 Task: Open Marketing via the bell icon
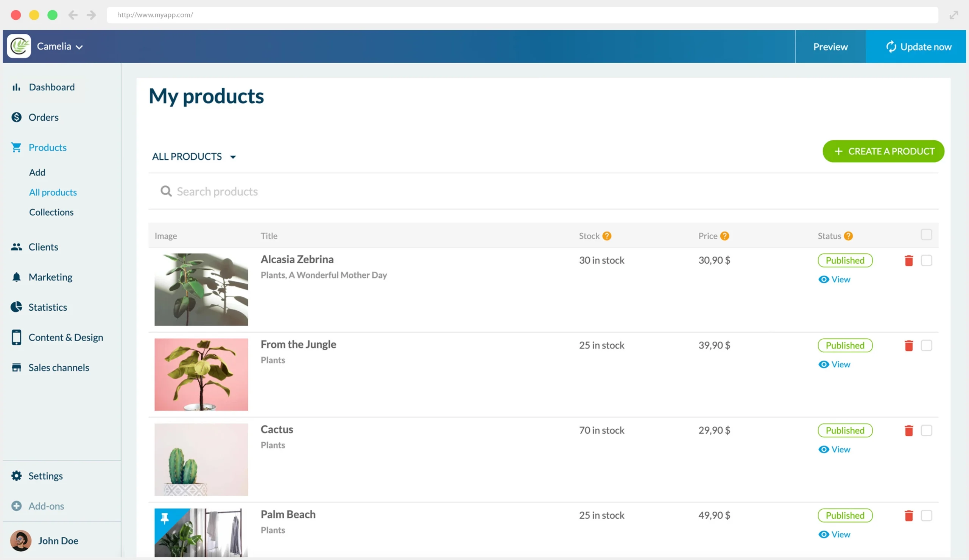coord(17,277)
